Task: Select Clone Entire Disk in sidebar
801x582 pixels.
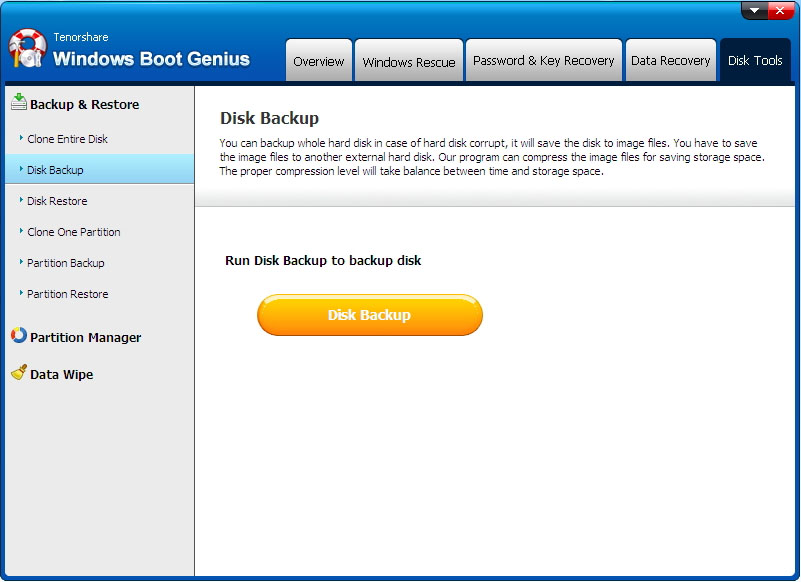Action: [67, 139]
